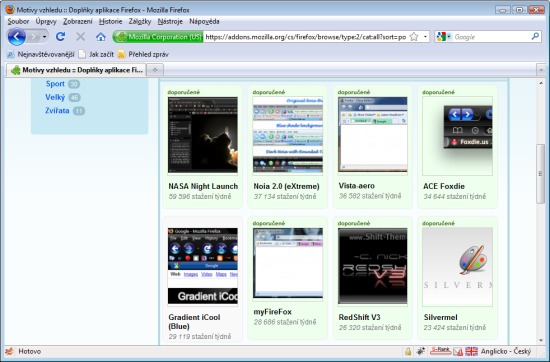Open the Nástroje menu

click(x=170, y=21)
